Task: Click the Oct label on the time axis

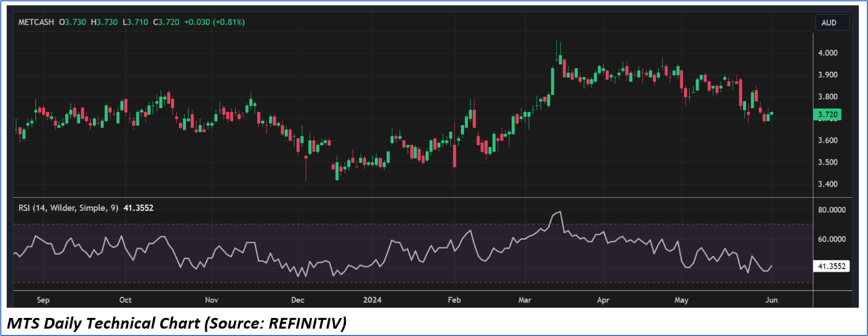Action: click(x=125, y=300)
